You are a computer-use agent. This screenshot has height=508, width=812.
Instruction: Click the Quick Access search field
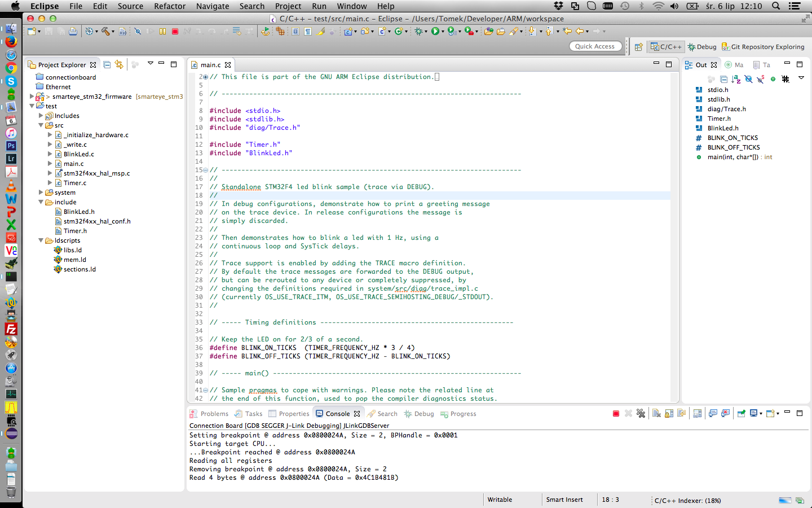click(595, 46)
